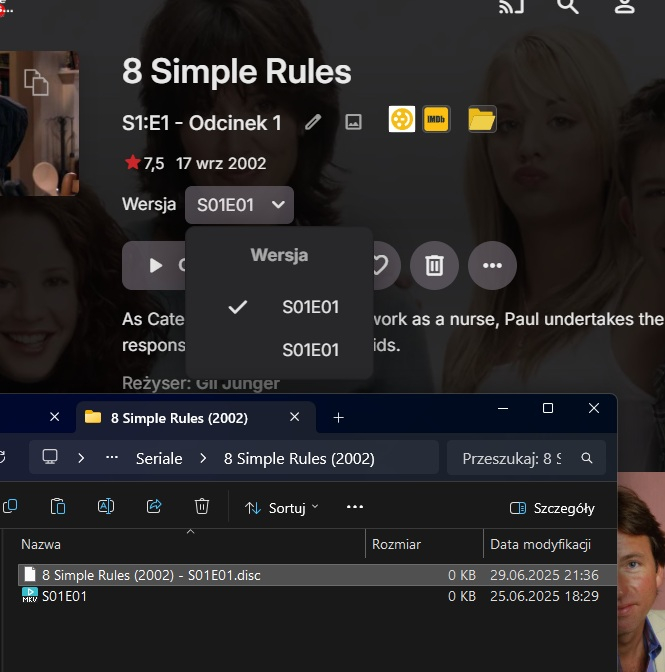Close the 8 Simple Rules (2002) Explorer tab
Viewport: 665px width, 672px height.
click(x=294, y=417)
